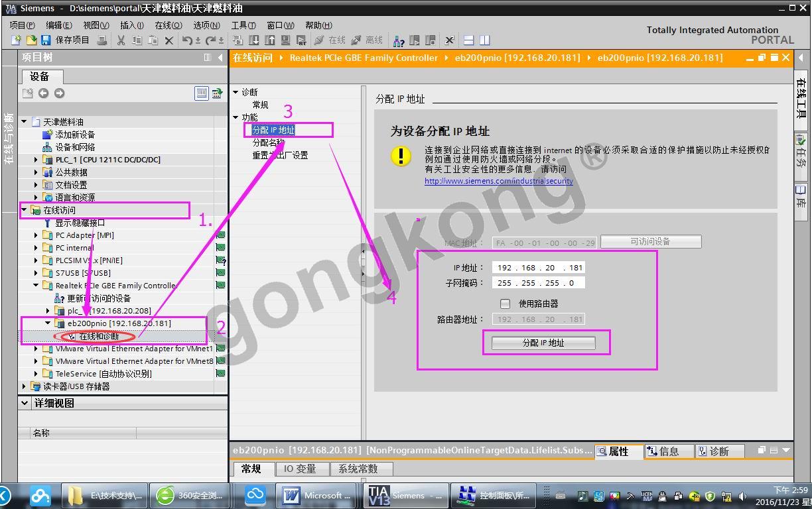
Task: Expand the 文档设置 folder
Action: point(36,185)
